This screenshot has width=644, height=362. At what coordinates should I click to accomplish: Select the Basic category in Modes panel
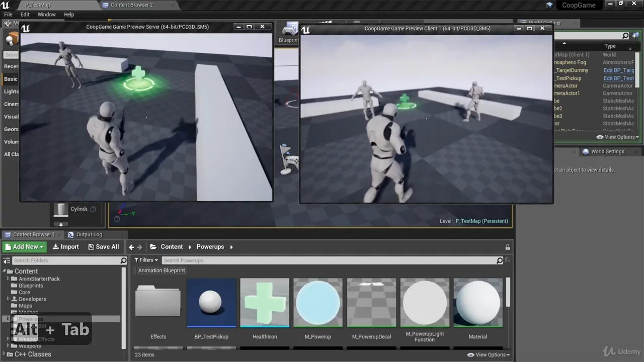click(x=11, y=79)
